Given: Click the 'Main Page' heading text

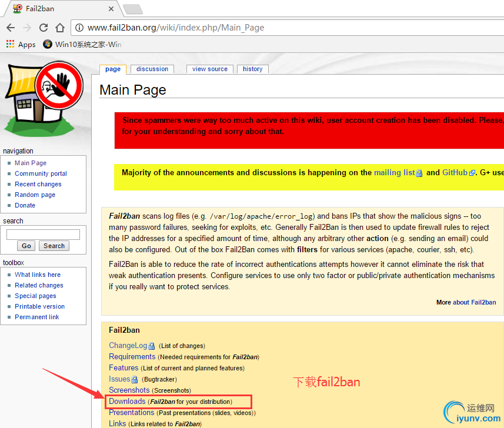Looking at the screenshot, I should coord(133,91).
